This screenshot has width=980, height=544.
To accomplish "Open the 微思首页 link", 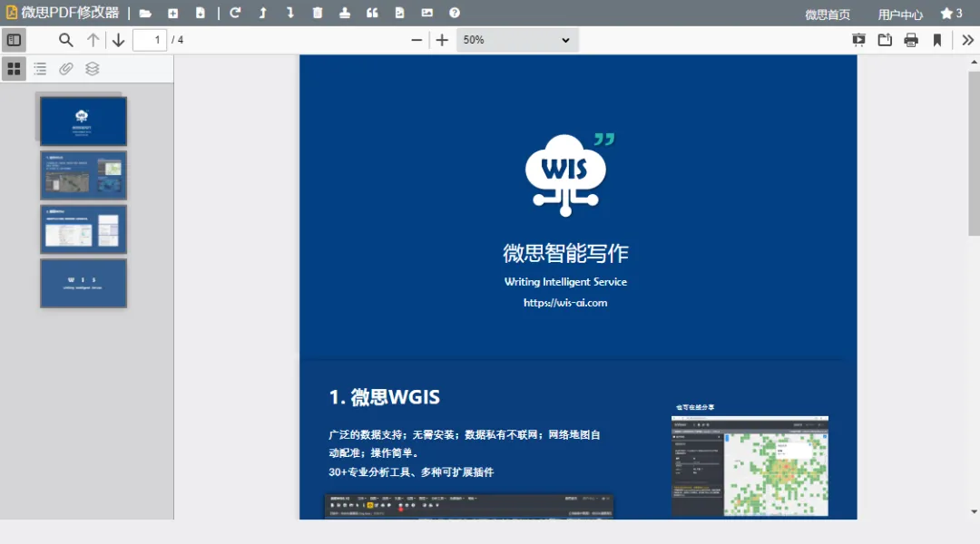I will tap(827, 15).
